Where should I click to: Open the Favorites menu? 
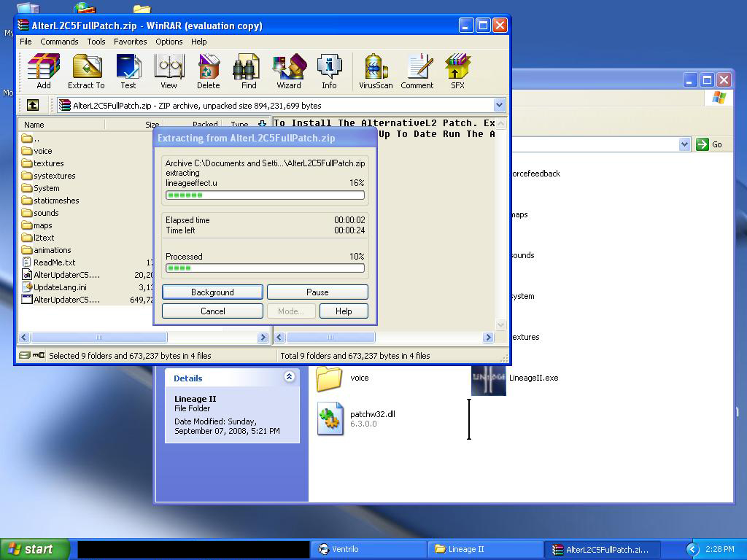click(x=130, y=42)
